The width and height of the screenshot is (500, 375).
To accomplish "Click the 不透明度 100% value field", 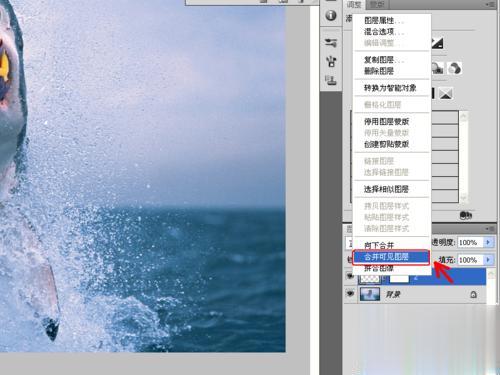I will coord(471,242).
